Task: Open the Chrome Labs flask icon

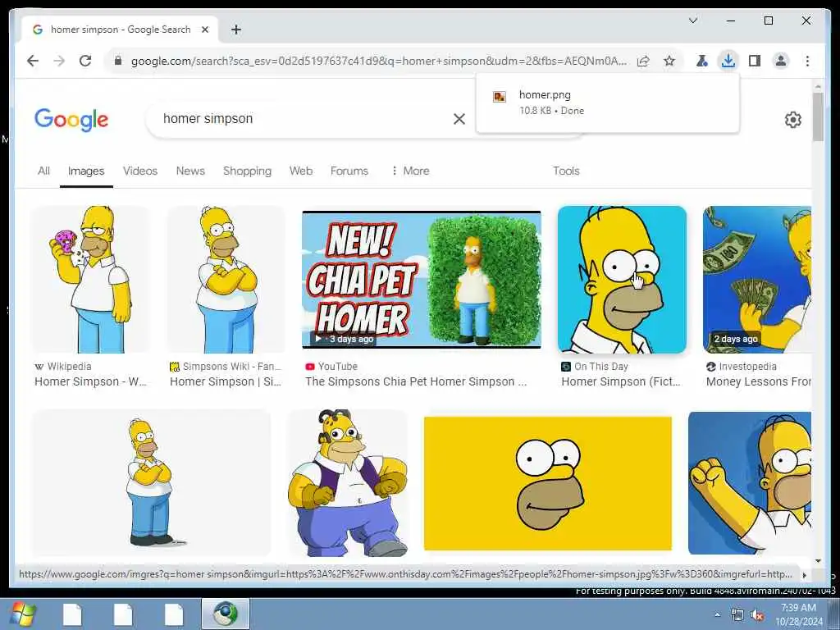Action: (701, 61)
